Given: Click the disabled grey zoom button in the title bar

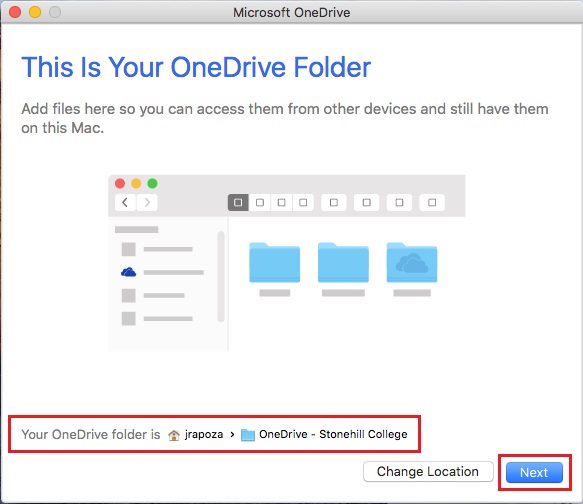Looking at the screenshot, I should (x=55, y=12).
